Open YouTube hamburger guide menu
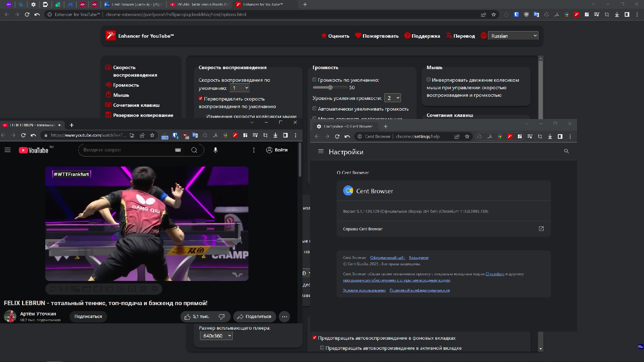The width and height of the screenshot is (644, 362). pyautogui.click(x=8, y=150)
